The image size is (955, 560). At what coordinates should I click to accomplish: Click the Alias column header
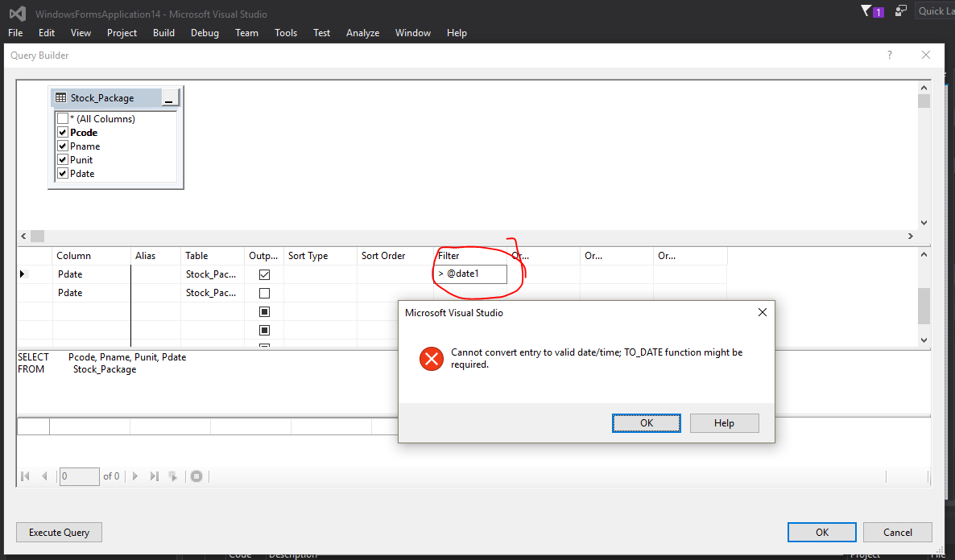(155, 256)
